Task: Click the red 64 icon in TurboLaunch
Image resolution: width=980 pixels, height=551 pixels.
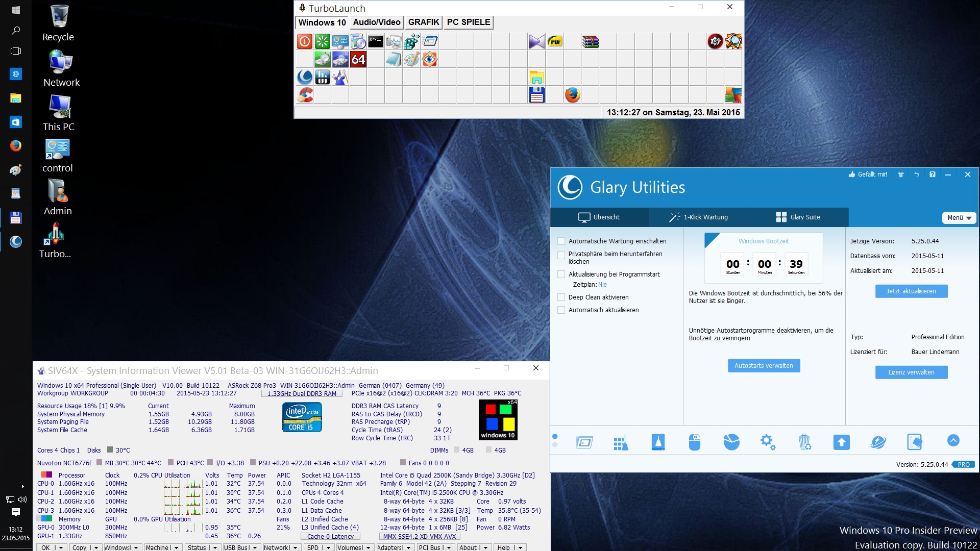Action: point(358,60)
